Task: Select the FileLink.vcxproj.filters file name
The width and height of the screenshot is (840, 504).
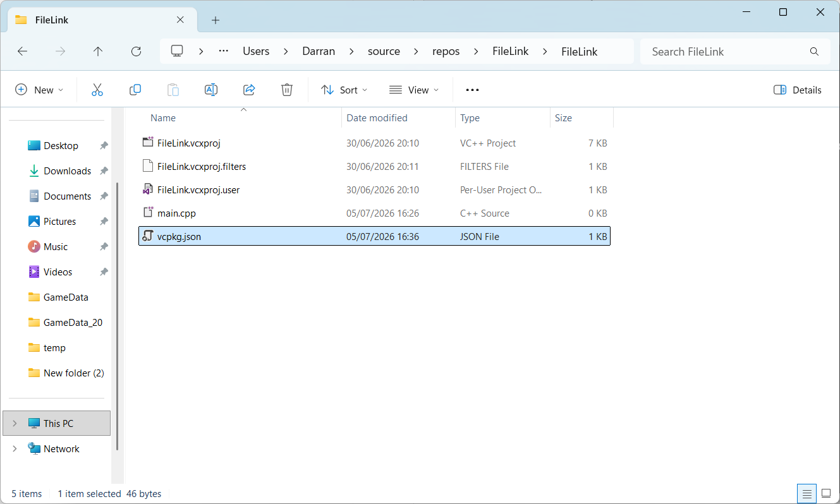Action: (202, 167)
